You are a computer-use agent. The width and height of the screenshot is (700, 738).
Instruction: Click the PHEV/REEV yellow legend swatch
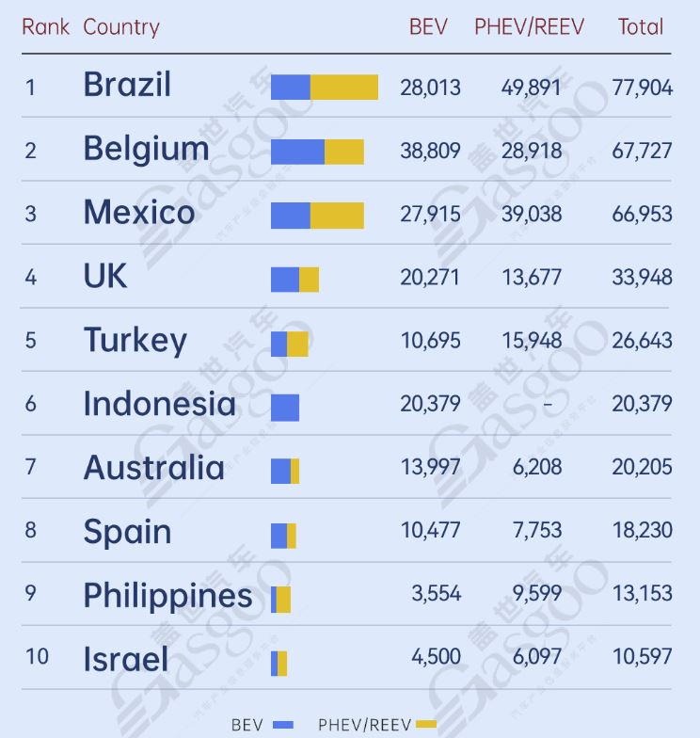tap(426, 725)
